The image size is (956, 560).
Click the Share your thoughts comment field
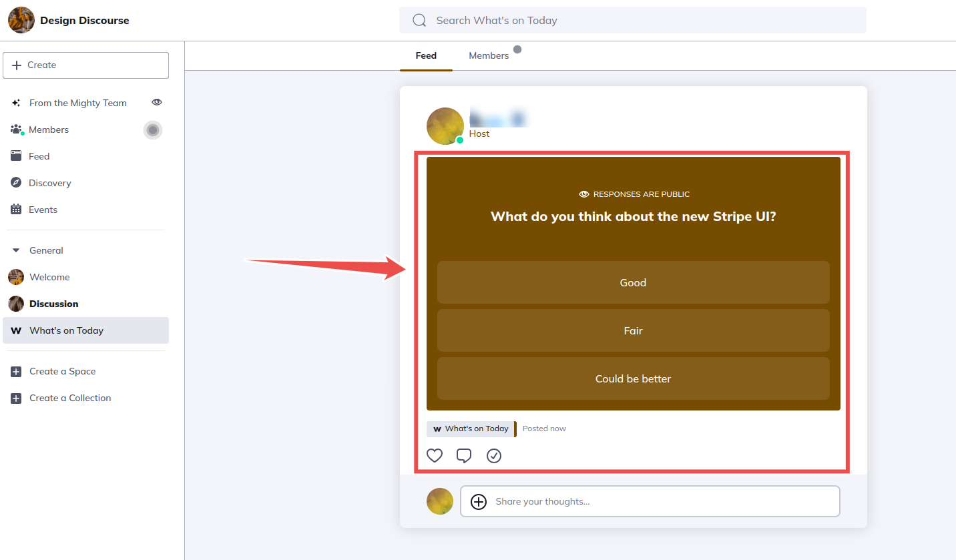pyautogui.click(x=650, y=501)
